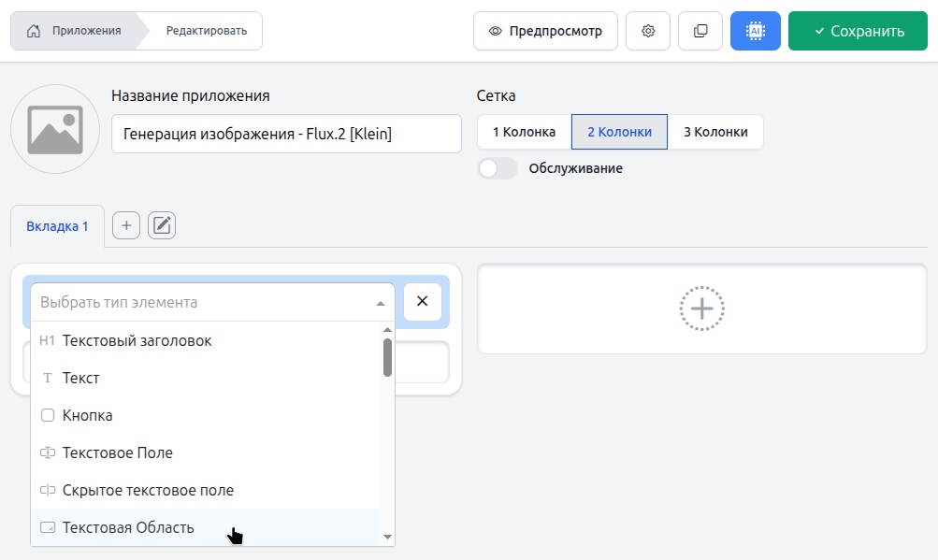Choose Текстовая Область option
Image resolution: width=938 pixels, height=560 pixels.
[x=206, y=527]
